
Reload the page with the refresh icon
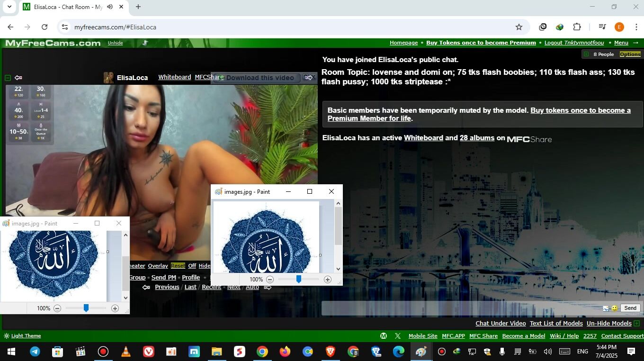click(45, 27)
